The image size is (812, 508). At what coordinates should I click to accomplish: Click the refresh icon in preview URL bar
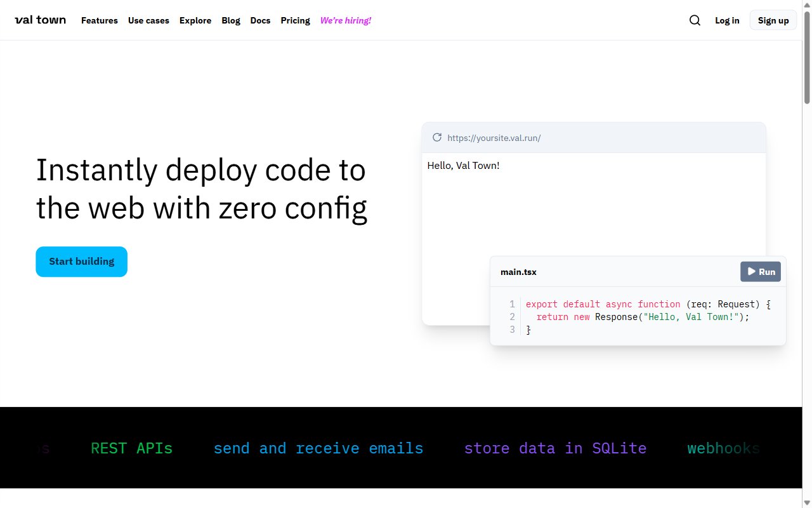(x=436, y=137)
